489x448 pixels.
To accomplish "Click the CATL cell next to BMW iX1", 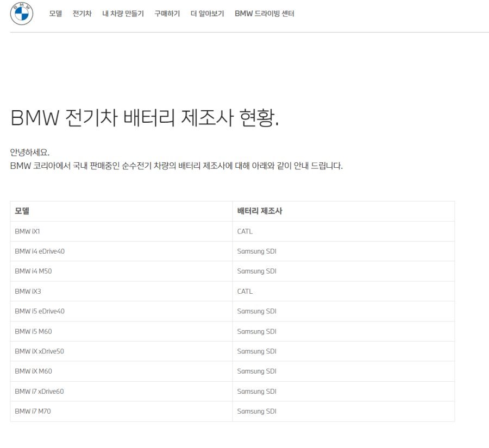I will coord(244,231).
